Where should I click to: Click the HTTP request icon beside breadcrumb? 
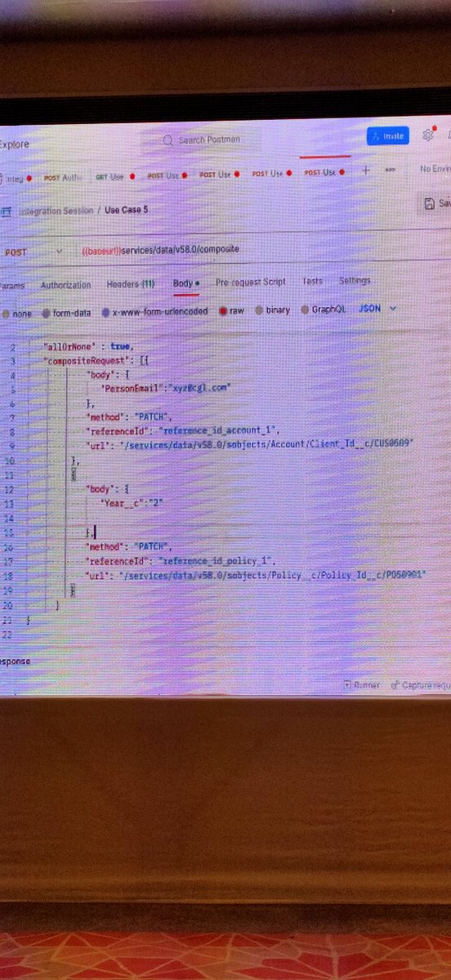[6, 211]
